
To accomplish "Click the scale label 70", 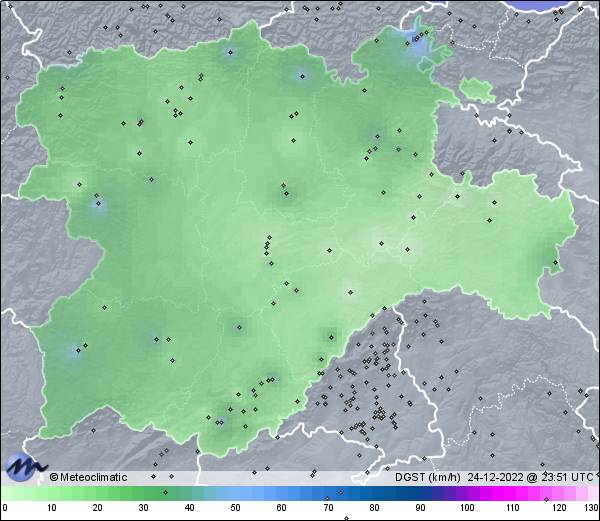I will click(328, 508).
